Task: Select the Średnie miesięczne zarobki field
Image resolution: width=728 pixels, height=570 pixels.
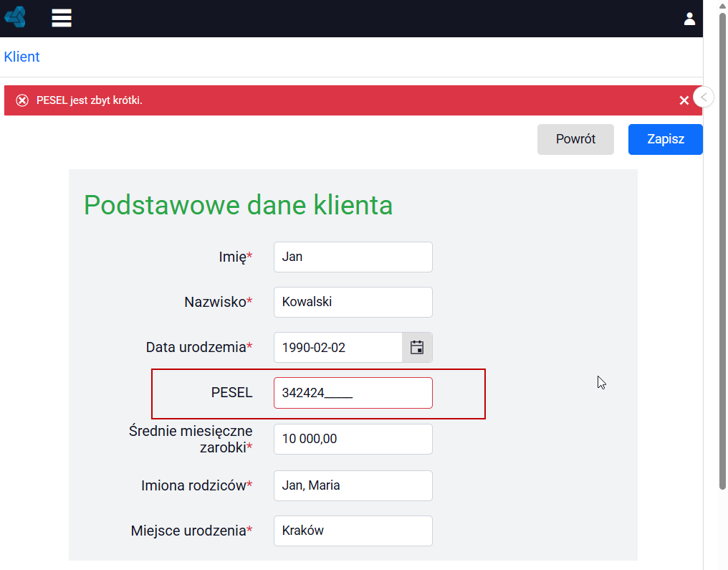Action: pos(353,439)
